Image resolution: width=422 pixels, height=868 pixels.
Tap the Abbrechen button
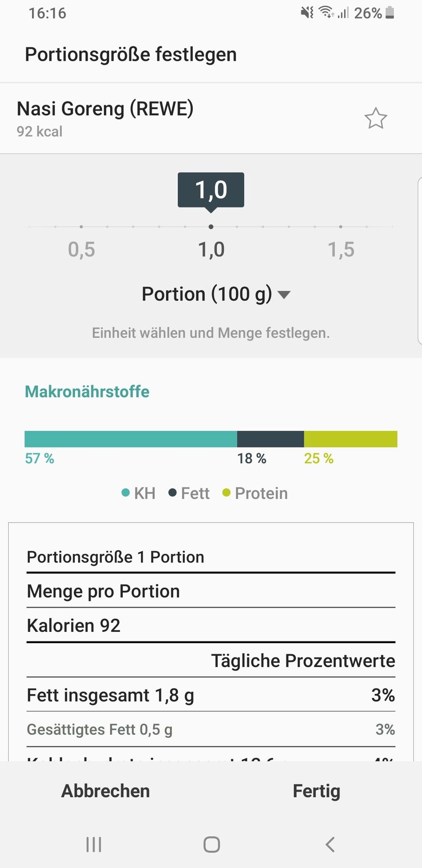click(x=105, y=791)
